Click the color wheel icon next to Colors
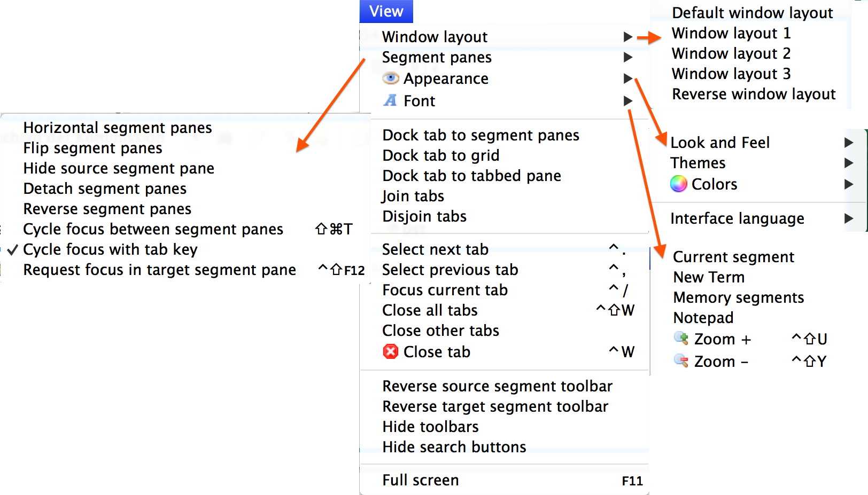This screenshot has width=868, height=495. click(x=677, y=184)
